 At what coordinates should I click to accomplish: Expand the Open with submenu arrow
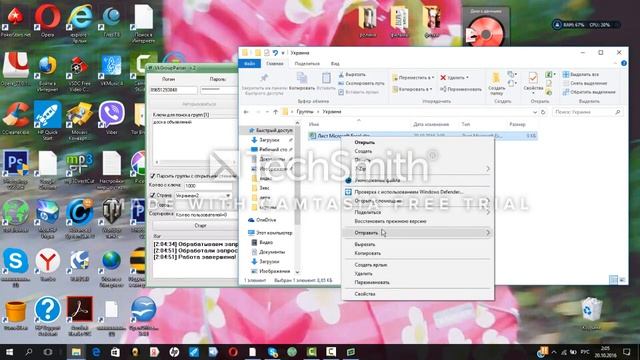pyautogui.click(x=488, y=201)
